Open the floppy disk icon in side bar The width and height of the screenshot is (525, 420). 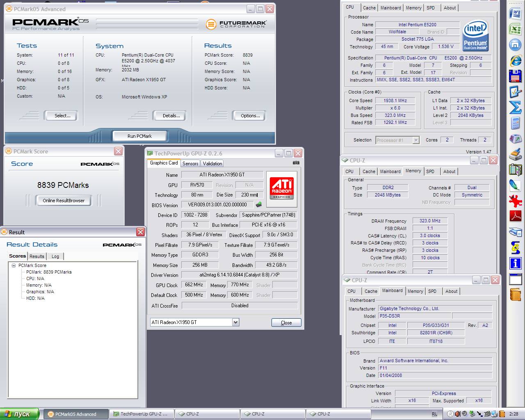(515, 76)
